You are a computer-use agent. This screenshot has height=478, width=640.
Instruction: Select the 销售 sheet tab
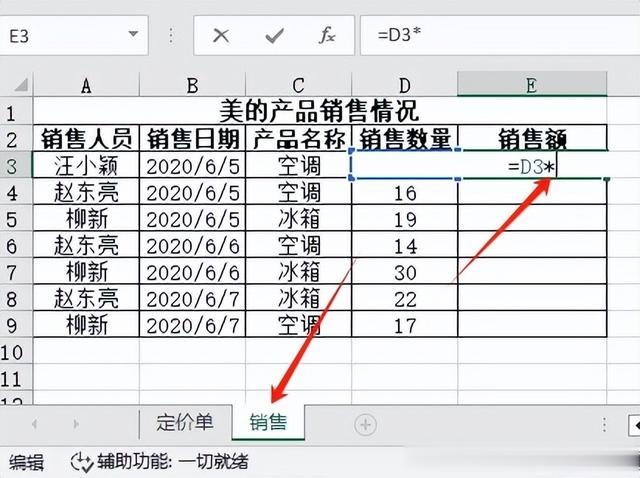point(268,422)
